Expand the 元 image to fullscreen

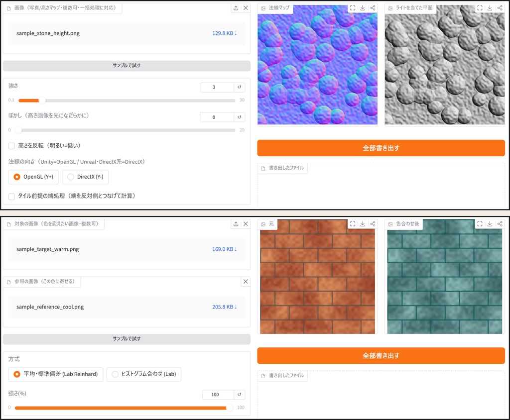[353, 224]
